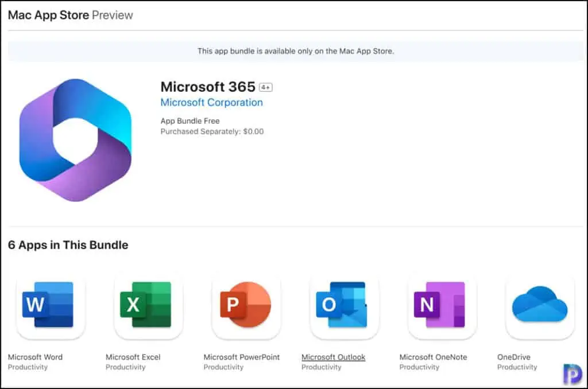Click Productivity label under Microsoft Outlook
Viewport: 588px width, 389px height.
(x=322, y=367)
